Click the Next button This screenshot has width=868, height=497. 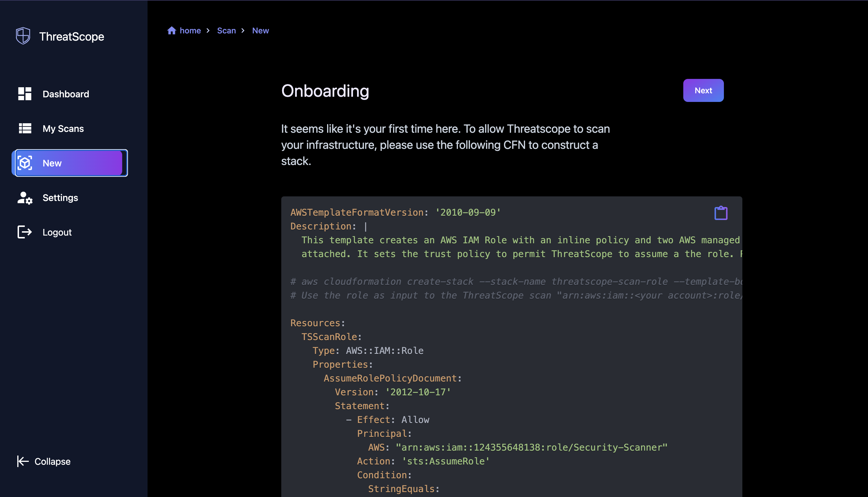[703, 90]
